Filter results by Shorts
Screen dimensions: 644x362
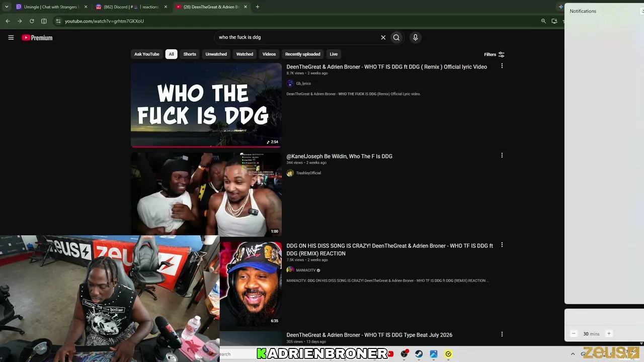pyautogui.click(x=190, y=54)
